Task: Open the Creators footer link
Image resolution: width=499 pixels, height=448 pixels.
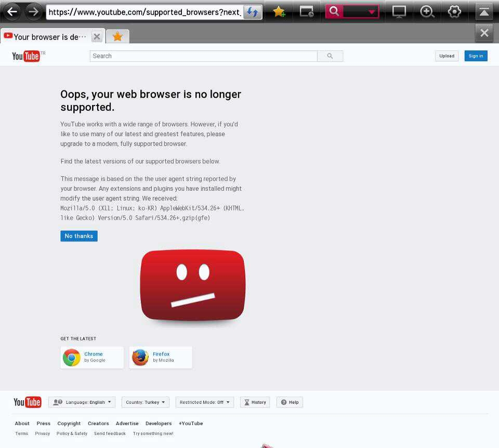Action: tap(98, 424)
